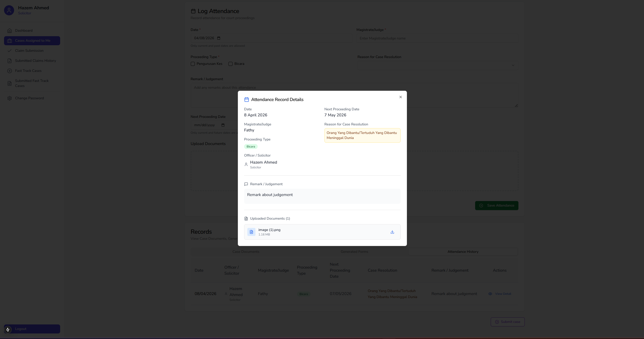The height and width of the screenshot is (339, 644).
Task: Open Submitted Claims History menu item
Action: [x=35, y=61]
